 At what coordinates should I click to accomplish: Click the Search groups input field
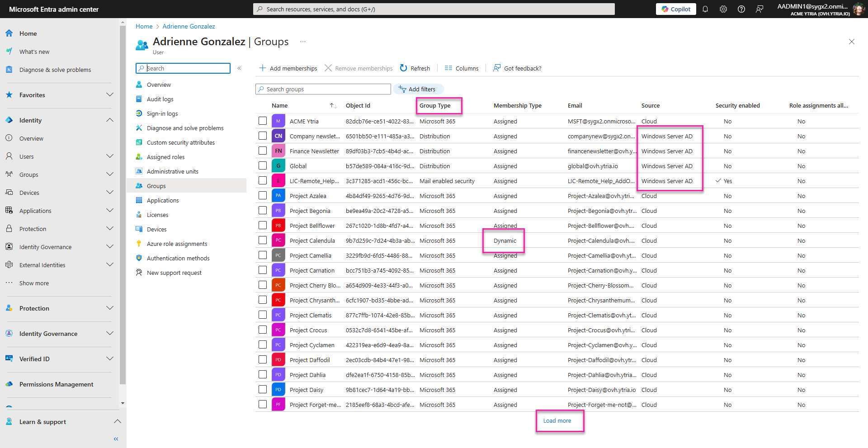coord(323,89)
